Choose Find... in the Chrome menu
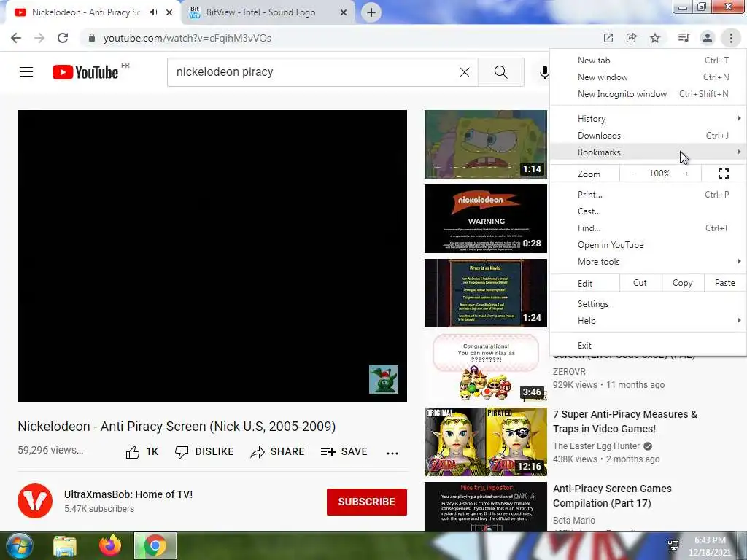 point(649,227)
